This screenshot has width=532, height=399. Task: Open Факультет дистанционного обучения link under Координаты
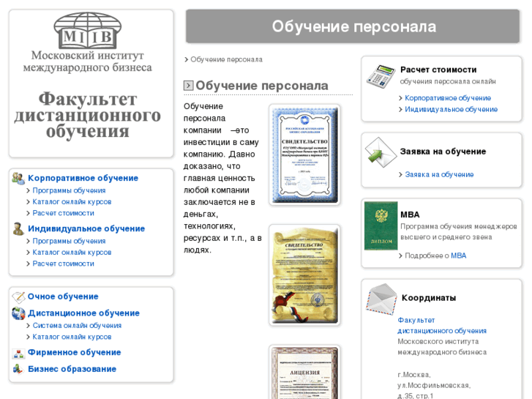(441, 325)
